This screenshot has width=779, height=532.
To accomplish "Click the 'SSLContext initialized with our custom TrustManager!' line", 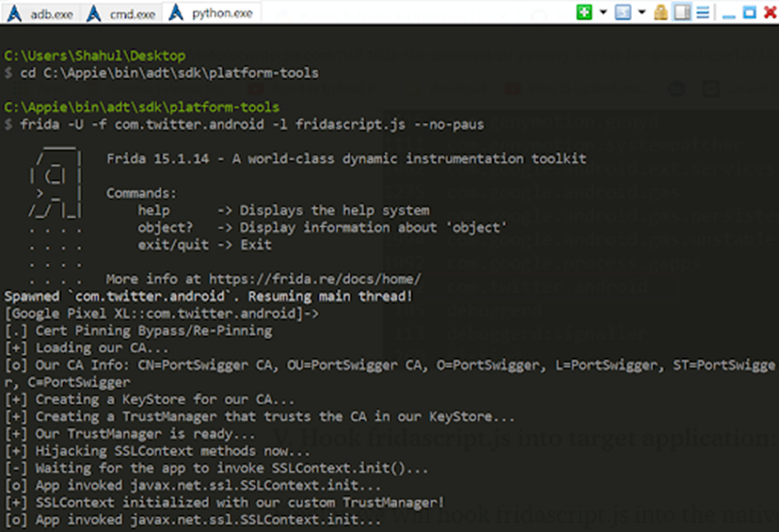I will click(x=224, y=502).
